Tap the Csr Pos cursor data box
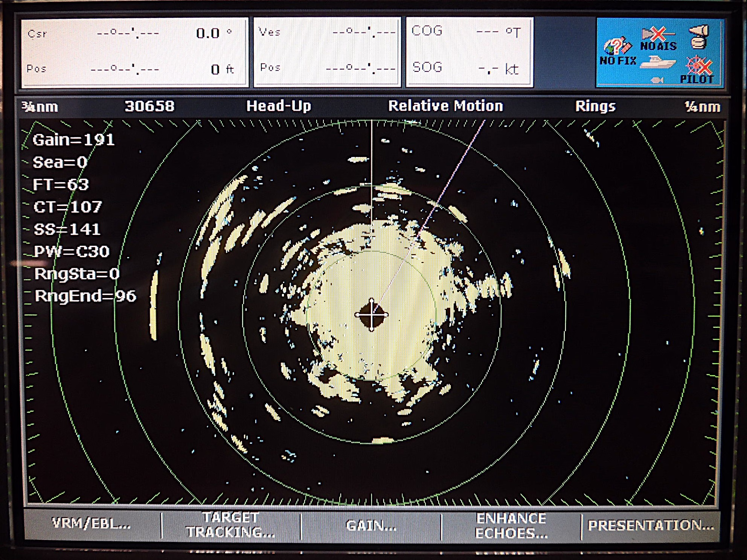The image size is (747, 560). point(134,52)
